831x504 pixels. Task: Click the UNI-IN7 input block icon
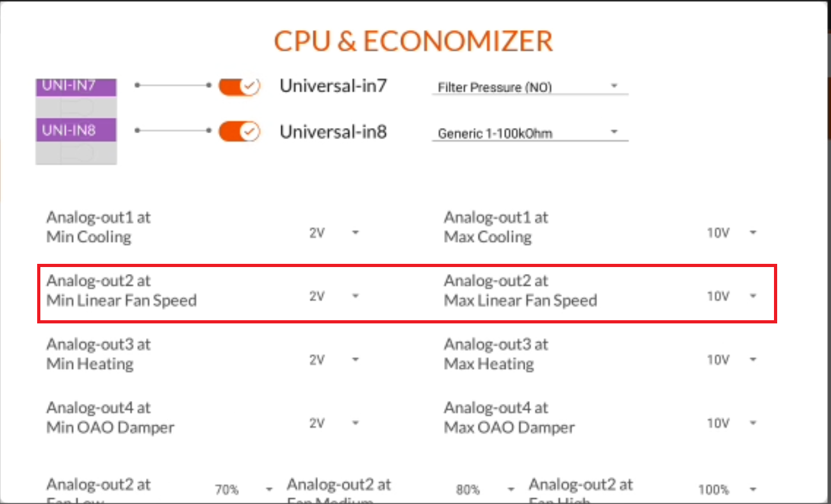pos(75,85)
